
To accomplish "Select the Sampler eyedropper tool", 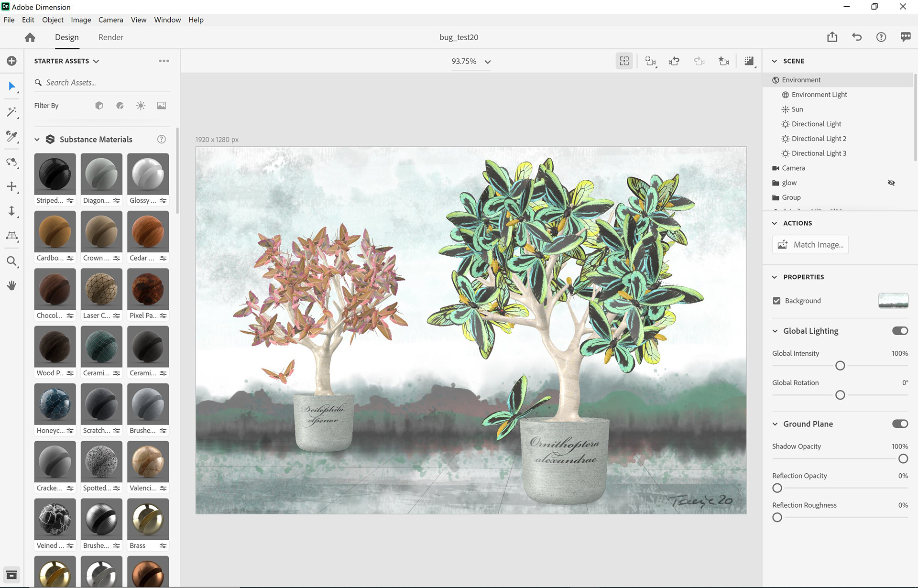I will pos(11,137).
